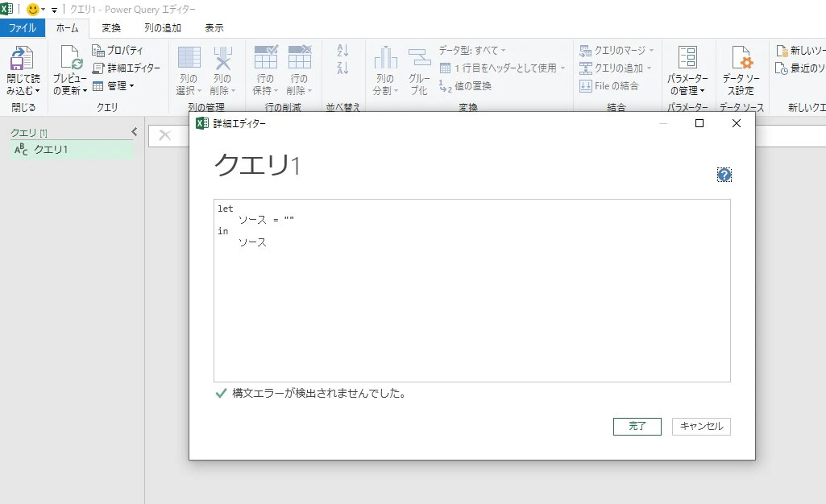Sort ascending with the A-Z icon
Screen dimensions: 826x504
343,51
